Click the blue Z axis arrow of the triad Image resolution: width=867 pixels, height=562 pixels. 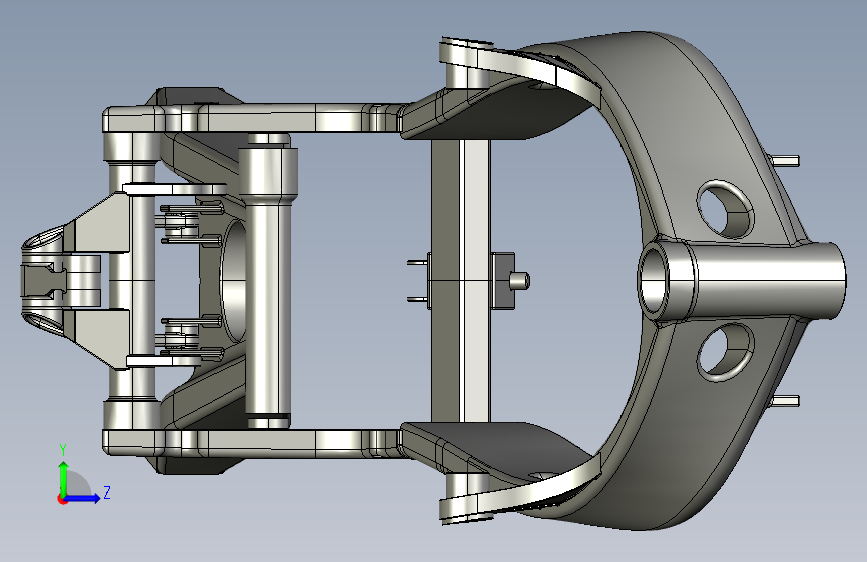click(82, 498)
